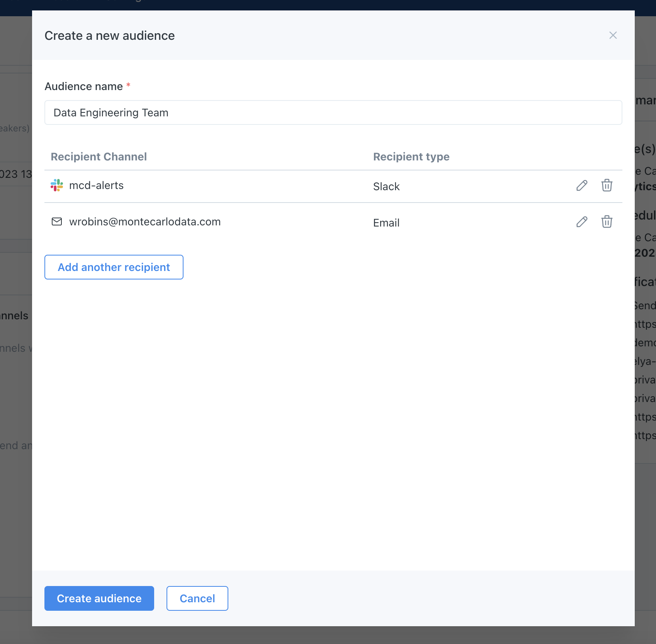This screenshot has width=656, height=644.
Task: Delete the wrobins@montecarlodata.com email recipient
Action: [x=607, y=221]
